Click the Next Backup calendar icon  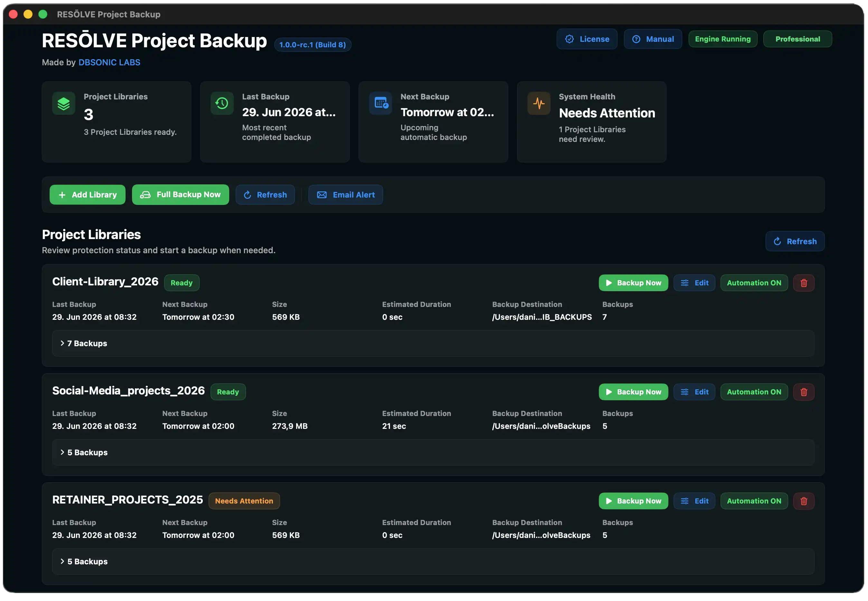[381, 103]
